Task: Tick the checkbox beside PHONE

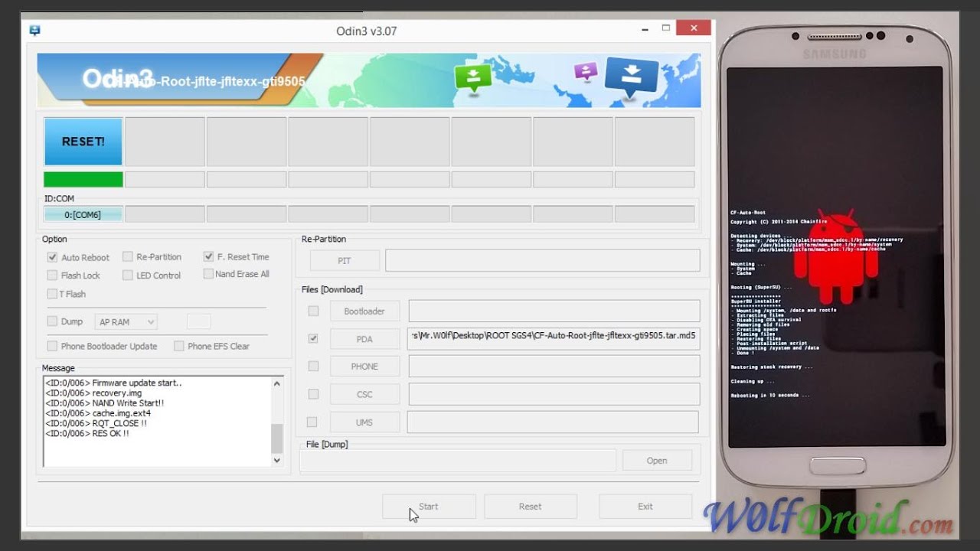Action: pyautogui.click(x=313, y=366)
